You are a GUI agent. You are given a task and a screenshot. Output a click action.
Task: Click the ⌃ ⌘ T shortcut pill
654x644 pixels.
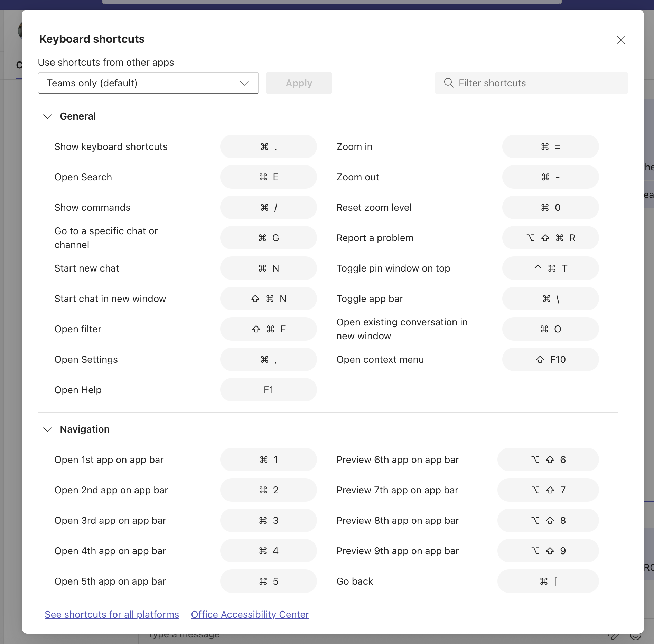[550, 268]
